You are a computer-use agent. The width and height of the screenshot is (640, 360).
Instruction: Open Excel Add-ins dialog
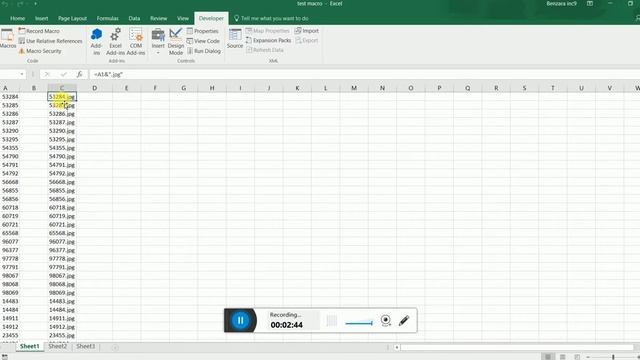coord(116,41)
